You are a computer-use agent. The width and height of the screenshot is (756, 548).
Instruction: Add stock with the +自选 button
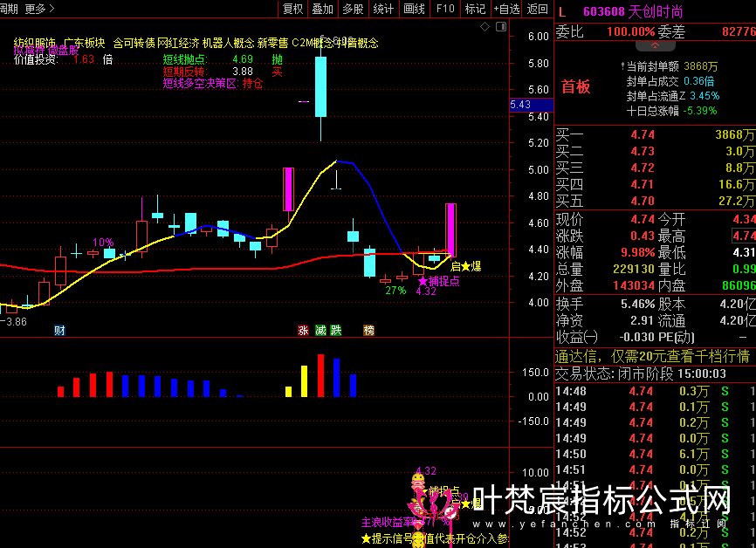[506, 9]
